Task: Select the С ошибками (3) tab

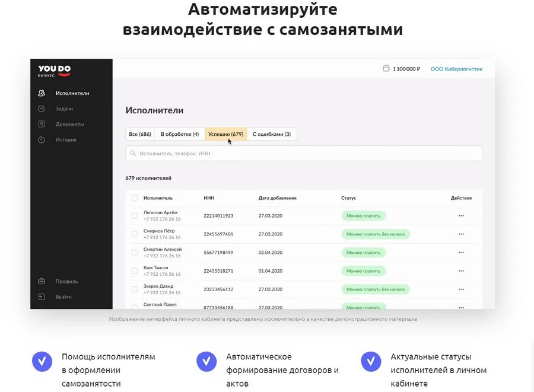Action: [272, 135]
